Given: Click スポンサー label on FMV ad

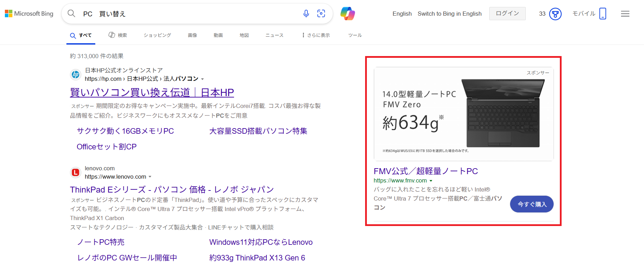Looking at the screenshot, I should (x=538, y=73).
